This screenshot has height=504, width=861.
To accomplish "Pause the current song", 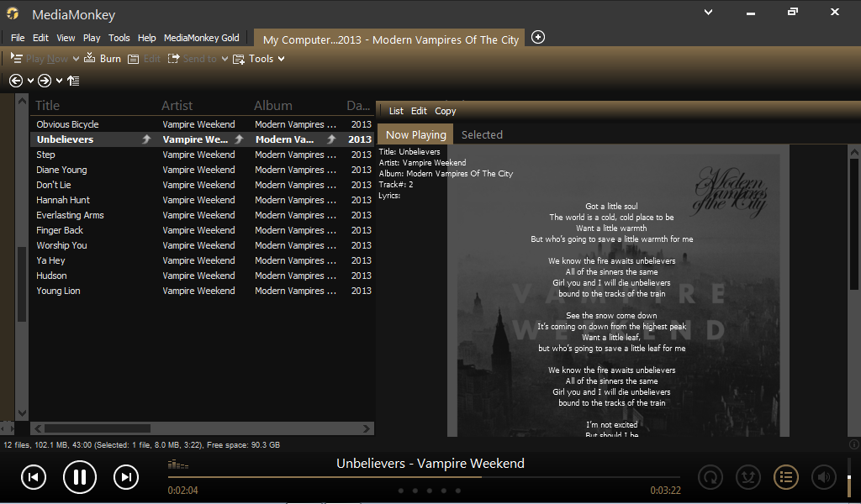I will pos(80,477).
